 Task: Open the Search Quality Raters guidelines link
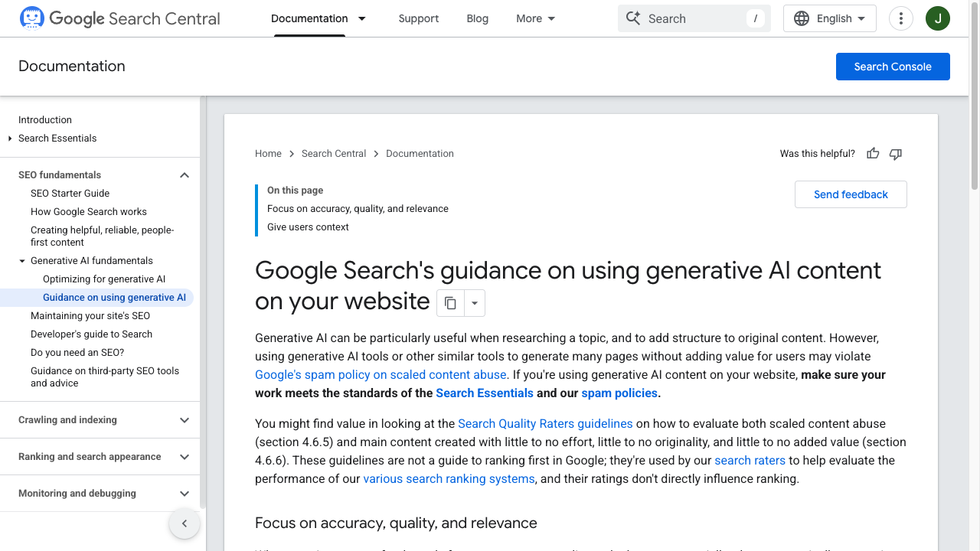coord(545,424)
